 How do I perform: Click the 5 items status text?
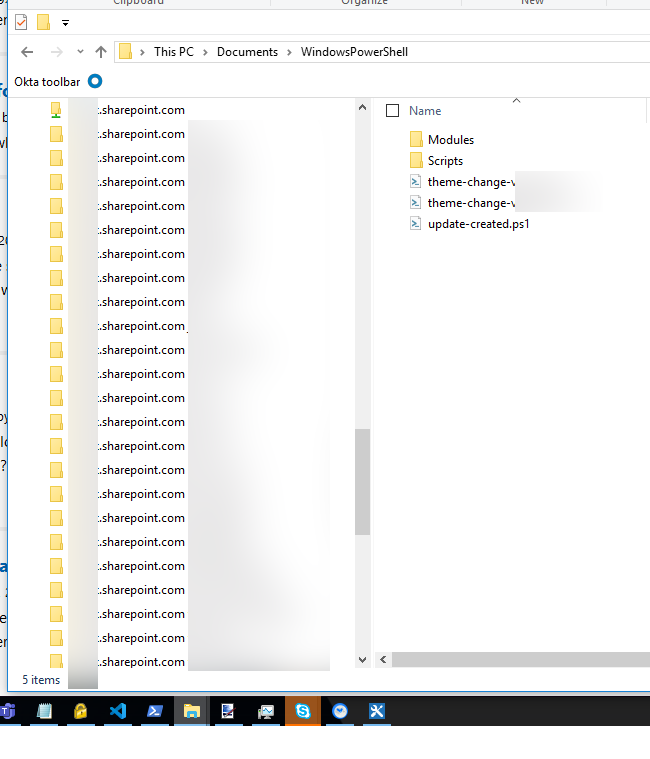tap(41, 680)
